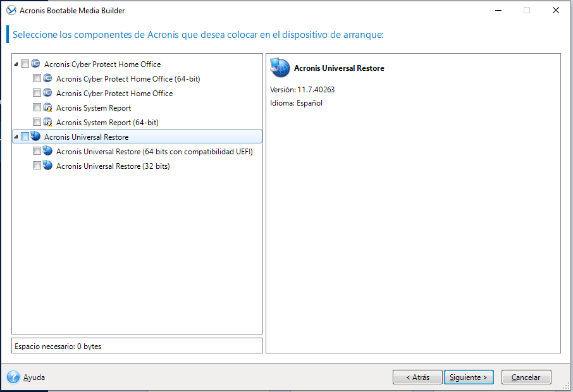
Task: Click icon of second-level Acronis Cyber Protect Home Office entry without 64-bit
Action: [47, 93]
